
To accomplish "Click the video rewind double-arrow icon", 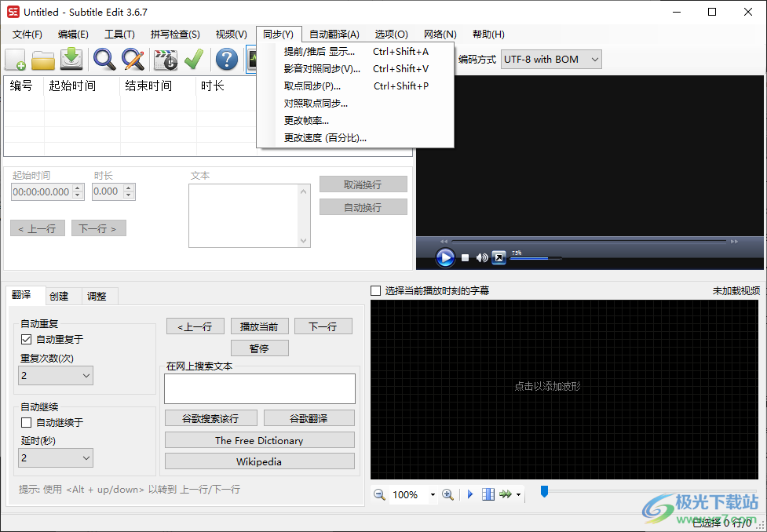I will (444, 242).
